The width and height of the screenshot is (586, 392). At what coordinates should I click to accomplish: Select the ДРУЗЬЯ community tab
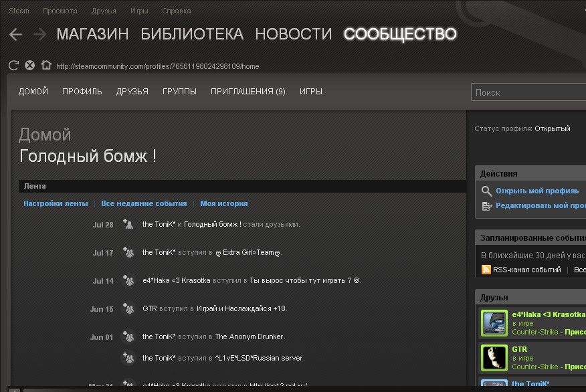click(x=132, y=92)
